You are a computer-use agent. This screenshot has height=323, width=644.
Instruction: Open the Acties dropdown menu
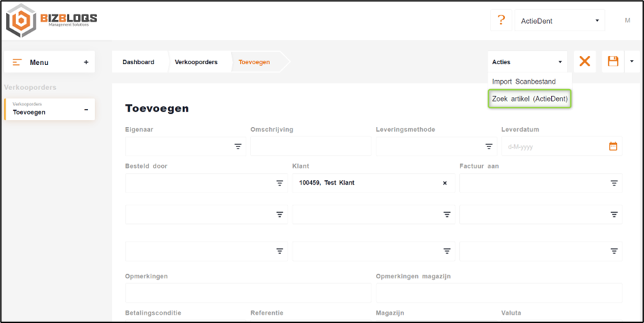[x=528, y=62]
